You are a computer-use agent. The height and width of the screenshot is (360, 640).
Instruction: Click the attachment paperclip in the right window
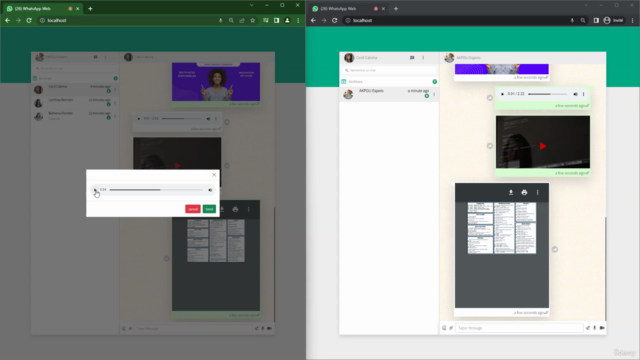[x=451, y=328]
